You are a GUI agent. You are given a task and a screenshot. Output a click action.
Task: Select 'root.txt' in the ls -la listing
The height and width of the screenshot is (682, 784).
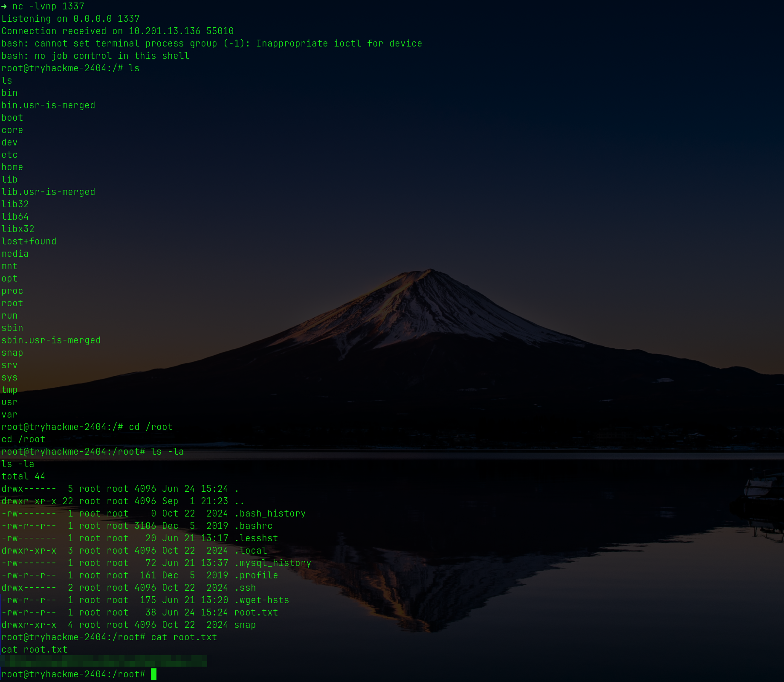coord(256,612)
